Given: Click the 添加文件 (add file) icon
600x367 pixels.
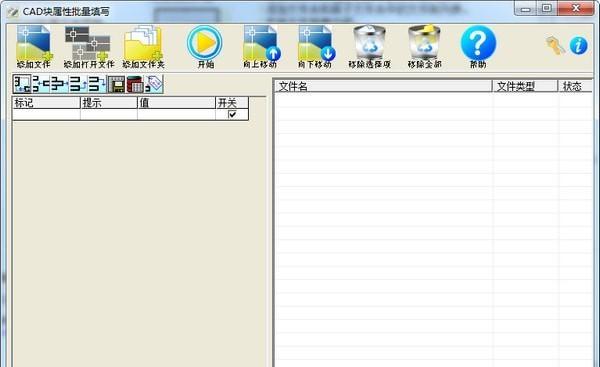Looking at the screenshot, I should (34, 43).
